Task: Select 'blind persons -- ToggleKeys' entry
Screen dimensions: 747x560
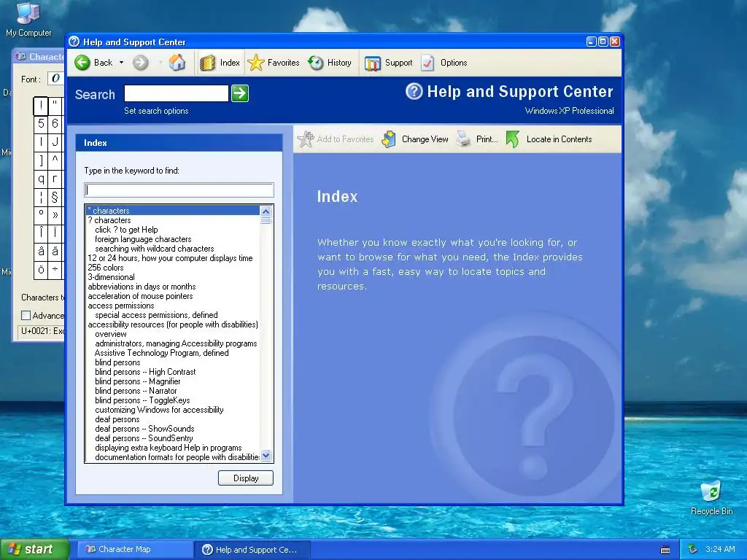Action: click(172, 400)
